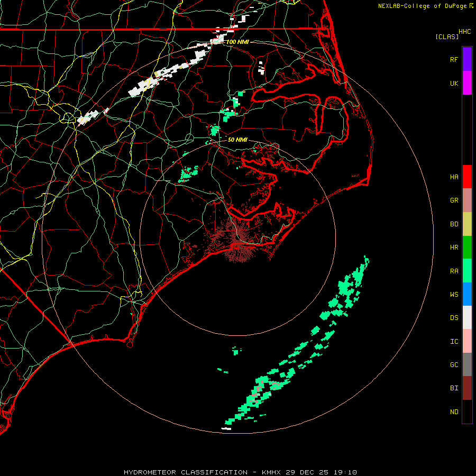Click the GC legend label
This screenshot has width=476, height=476.
point(454,364)
